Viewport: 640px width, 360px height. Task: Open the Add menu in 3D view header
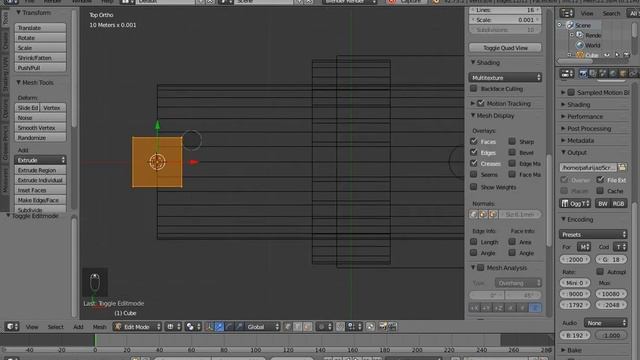(78, 327)
